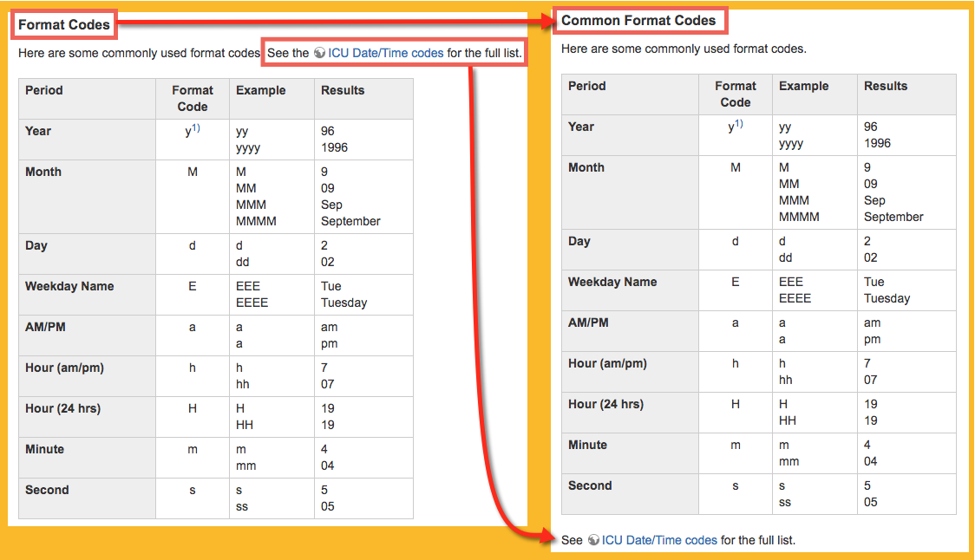975x560 pixels.
Task: Click the 'Hour (24 hrs)' label in right table
Action: [x=605, y=404]
